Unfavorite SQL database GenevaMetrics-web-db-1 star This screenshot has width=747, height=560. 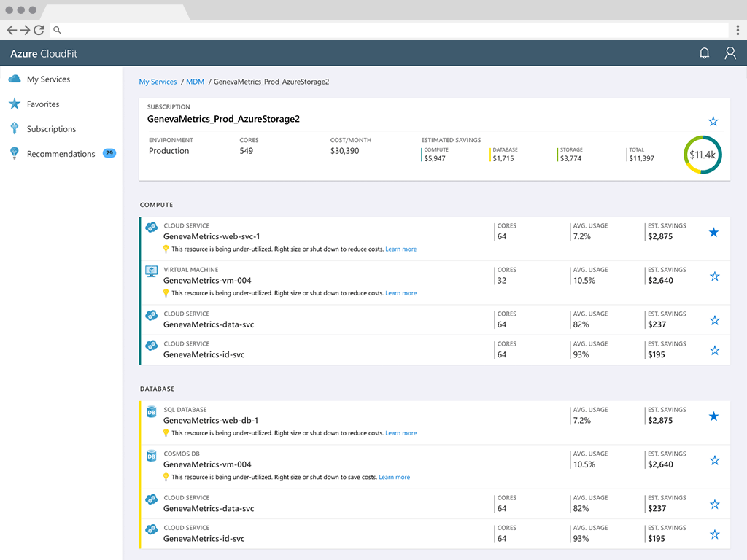coord(713,416)
